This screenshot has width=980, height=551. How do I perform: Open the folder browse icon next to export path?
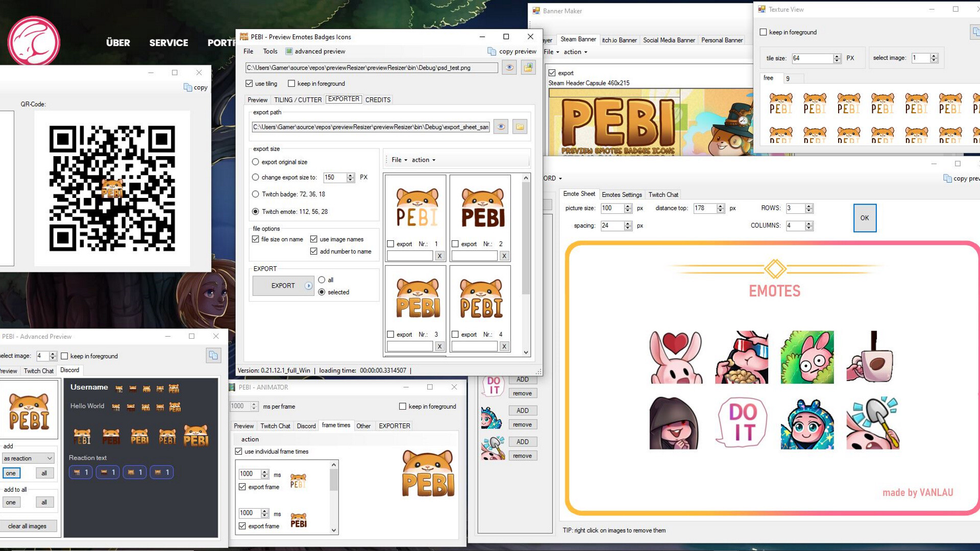pyautogui.click(x=520, y=127)
